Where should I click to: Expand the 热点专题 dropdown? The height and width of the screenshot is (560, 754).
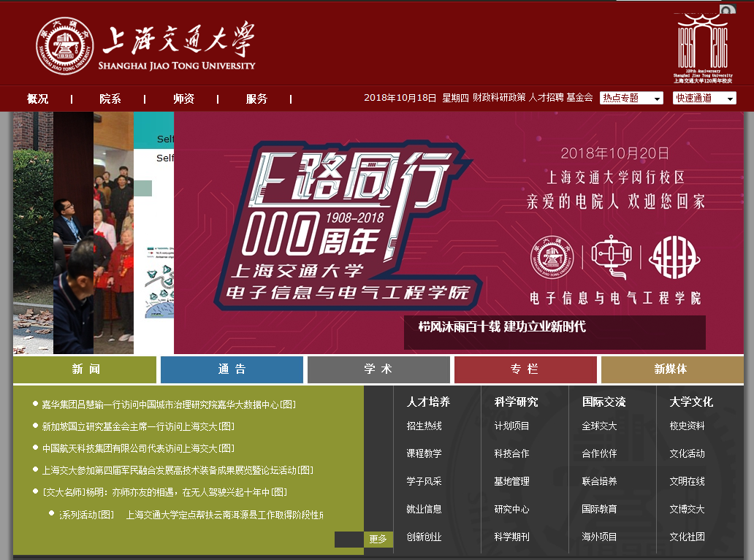coord(631,98)
